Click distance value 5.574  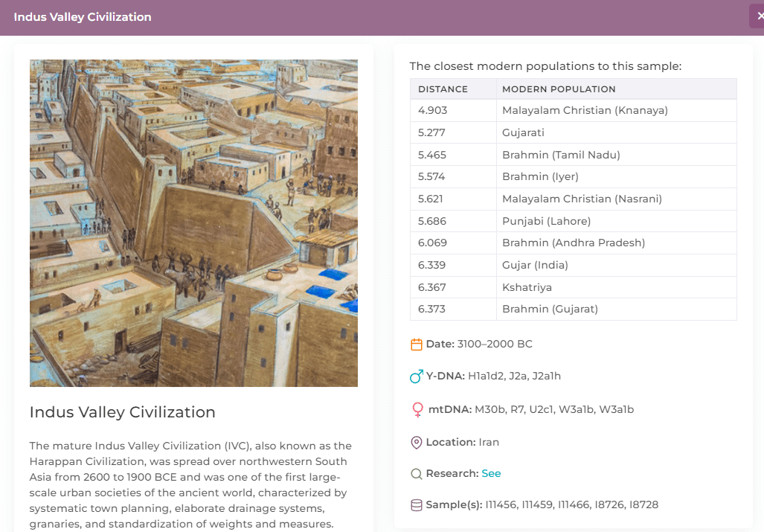point(431,177)
